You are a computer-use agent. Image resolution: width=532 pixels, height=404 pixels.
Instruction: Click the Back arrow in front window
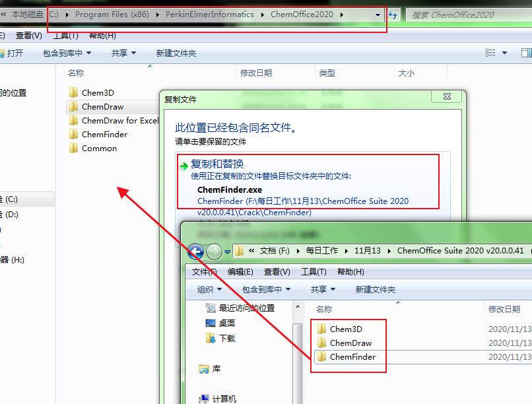point(196,252)
